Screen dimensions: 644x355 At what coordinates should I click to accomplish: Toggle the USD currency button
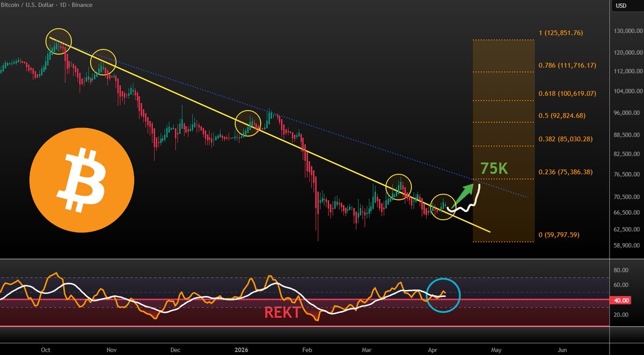621,5
